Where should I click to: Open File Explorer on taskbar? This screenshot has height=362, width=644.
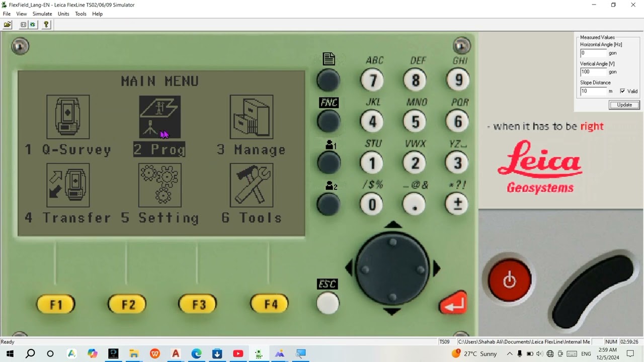[134, 353]
